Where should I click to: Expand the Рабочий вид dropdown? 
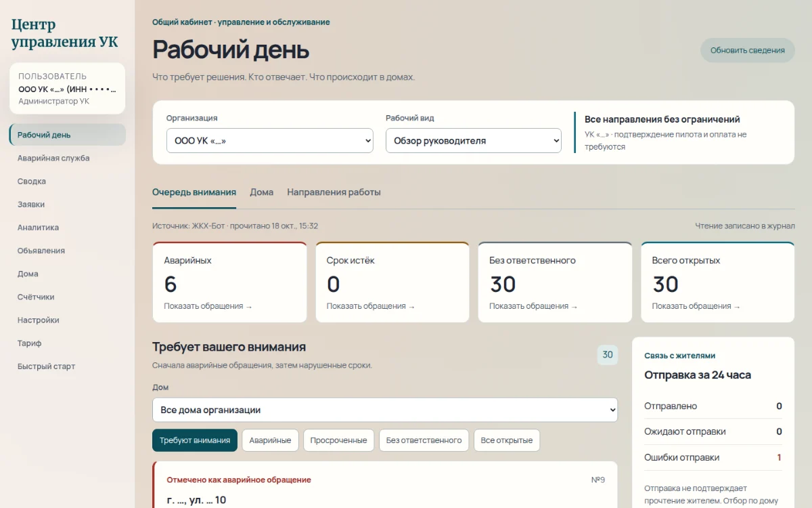pos(474,141)
